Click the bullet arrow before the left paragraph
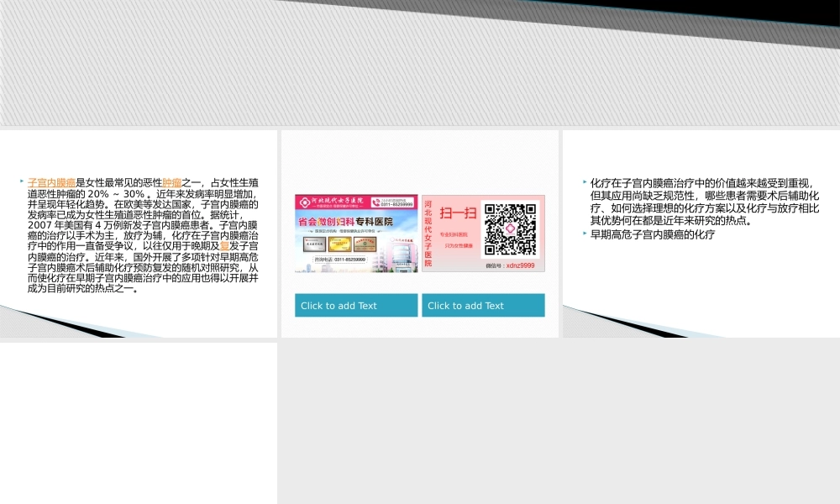The height and width of the screenshot is (504, 840). (x=22, y=181)
